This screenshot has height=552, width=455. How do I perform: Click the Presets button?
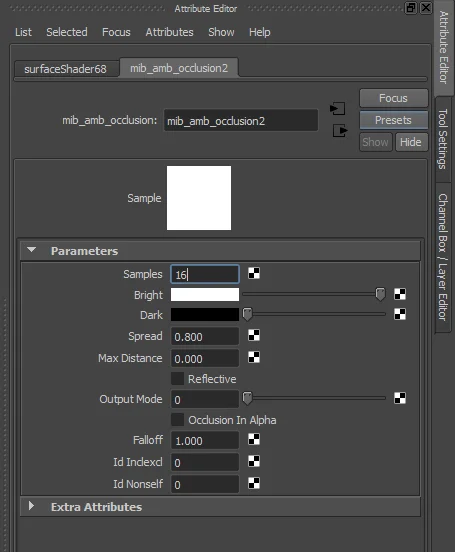393,120
